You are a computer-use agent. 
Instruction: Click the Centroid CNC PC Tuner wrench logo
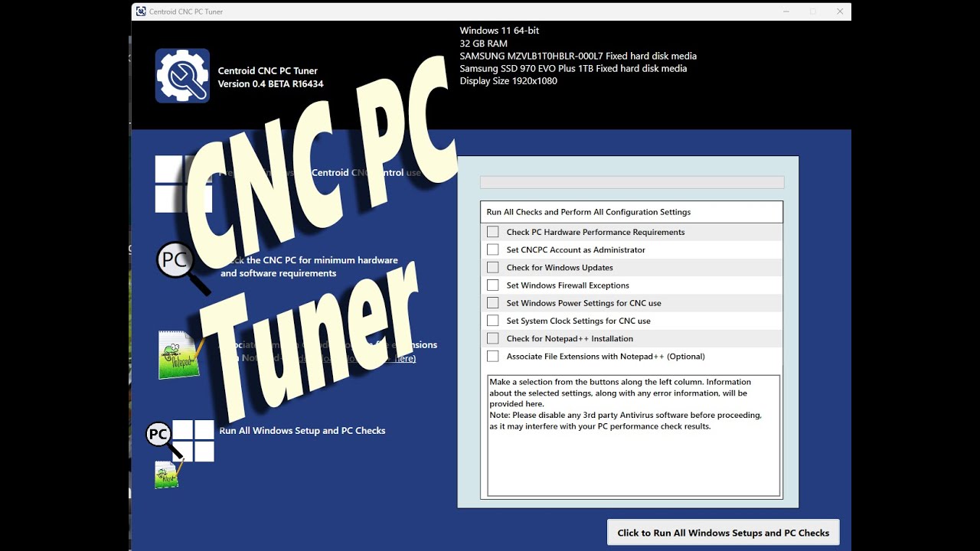[182, 76]
